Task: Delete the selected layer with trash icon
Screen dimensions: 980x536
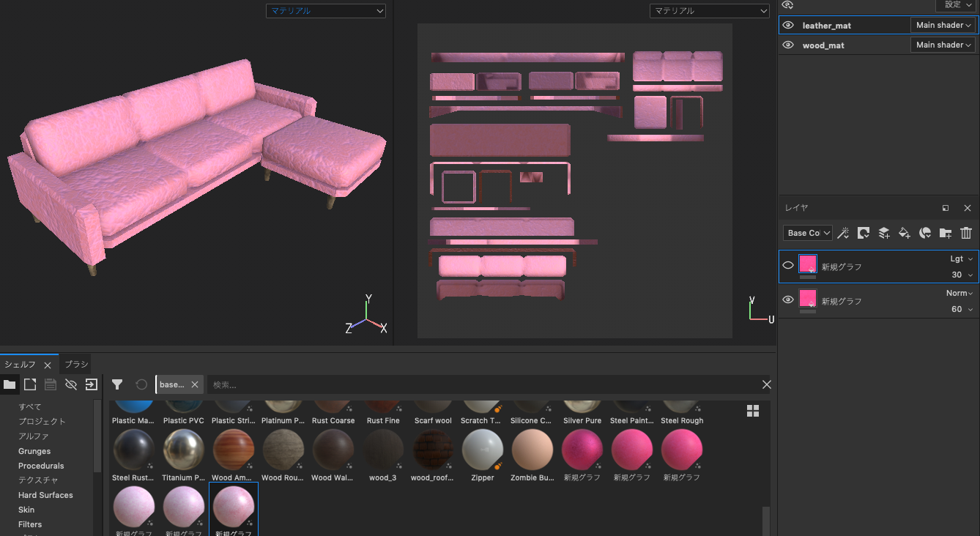Action: point(966,233)
